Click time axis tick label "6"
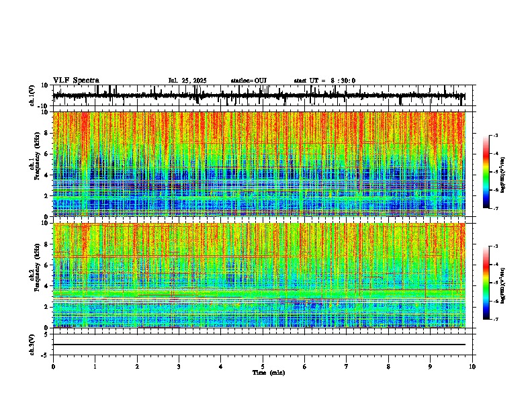 pyautogui.click(x=305, y=367)
